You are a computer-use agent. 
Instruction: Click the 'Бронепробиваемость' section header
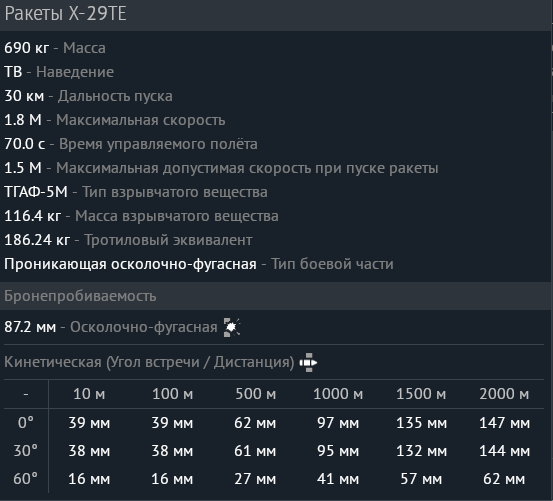[x=80, y=296]
